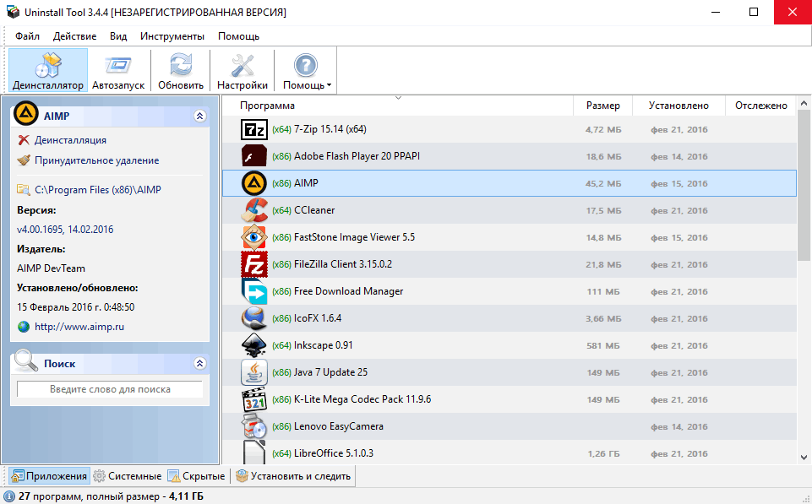Open the http://www.aimp.ru website link
The image size is (812, 504).
tap(79, 327)
